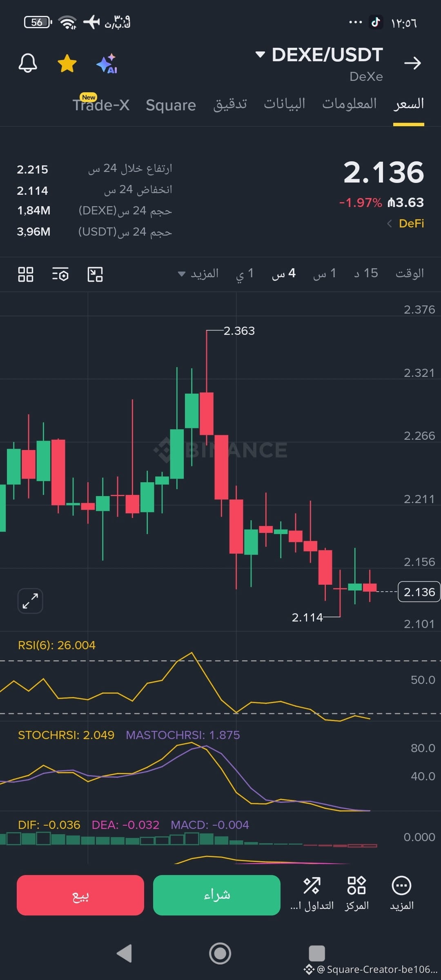Expand chart to fullscreen
The width and height of the screenshot is (441, 980).
(x=30, y=601)
